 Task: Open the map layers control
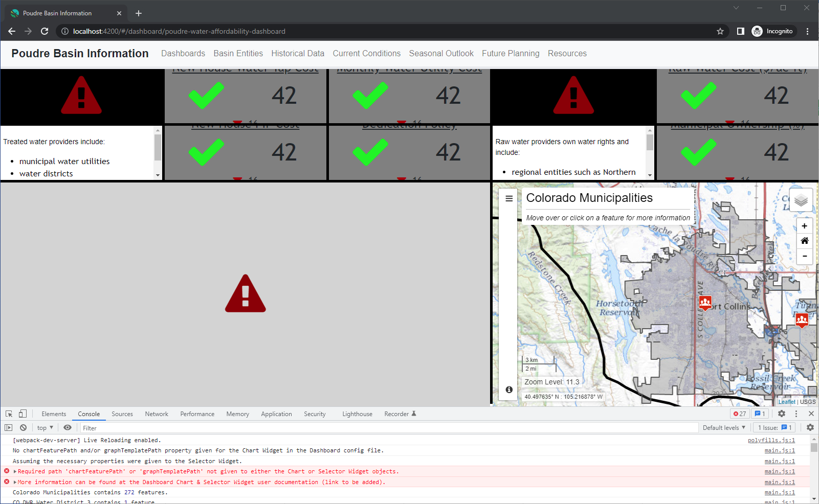click(x=801, y=199)
